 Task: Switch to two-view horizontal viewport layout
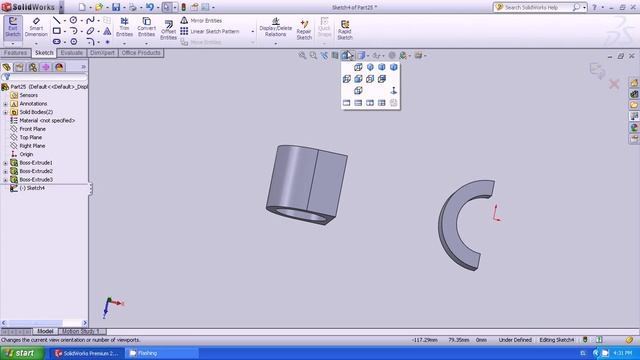pyautogui.click(x=358, y=103)
